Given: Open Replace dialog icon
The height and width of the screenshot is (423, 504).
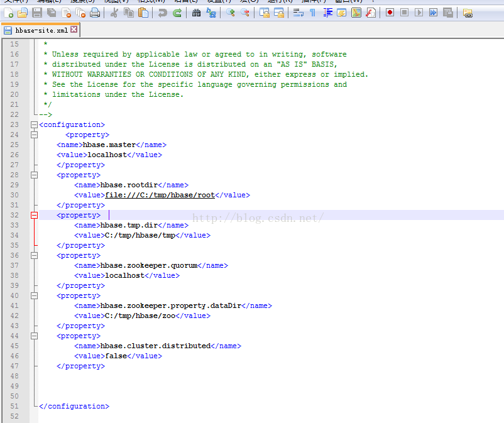Looking at the screenshot, I should [x=211, y=13].
